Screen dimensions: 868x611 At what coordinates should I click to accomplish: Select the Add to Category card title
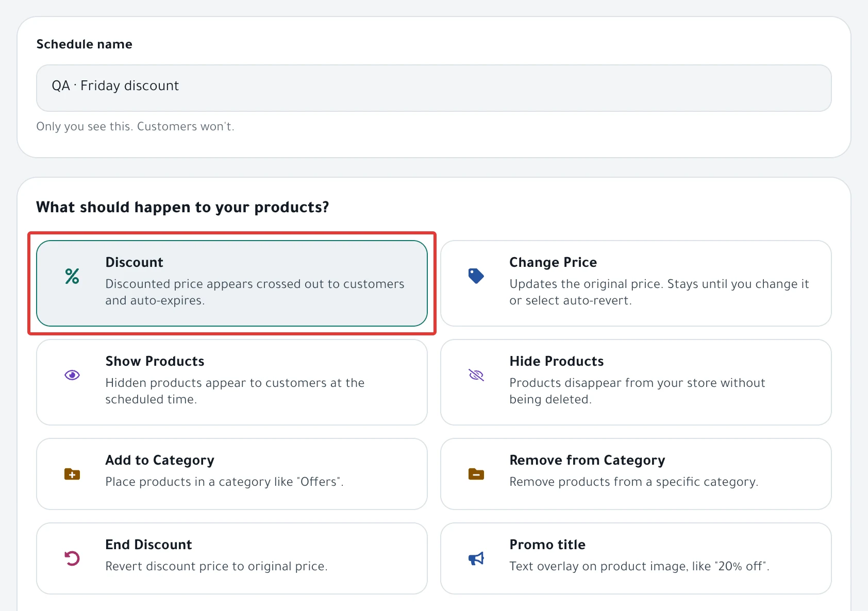click(x=160, y=460)
